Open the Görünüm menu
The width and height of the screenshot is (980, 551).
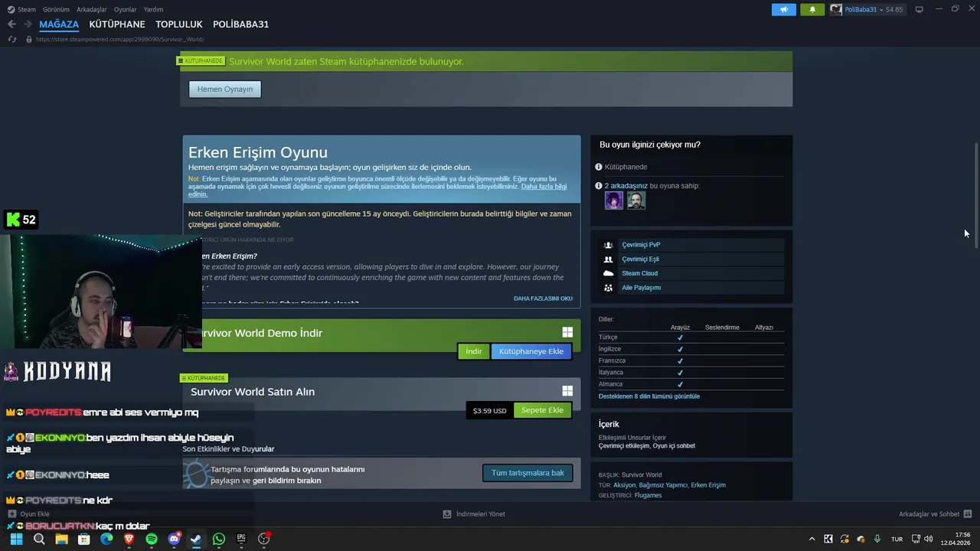pos(56,9)
